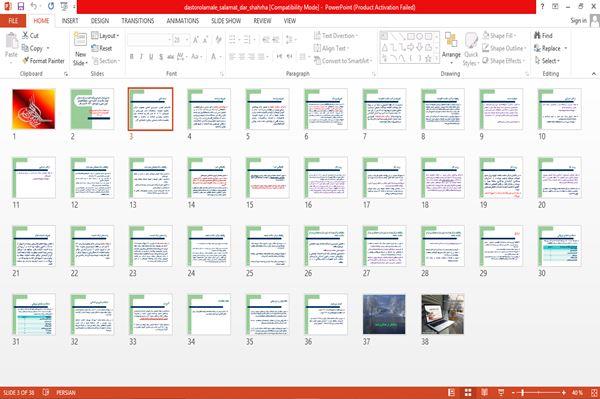
Task: Clear all formatting icon
Action: pos(218,39)
